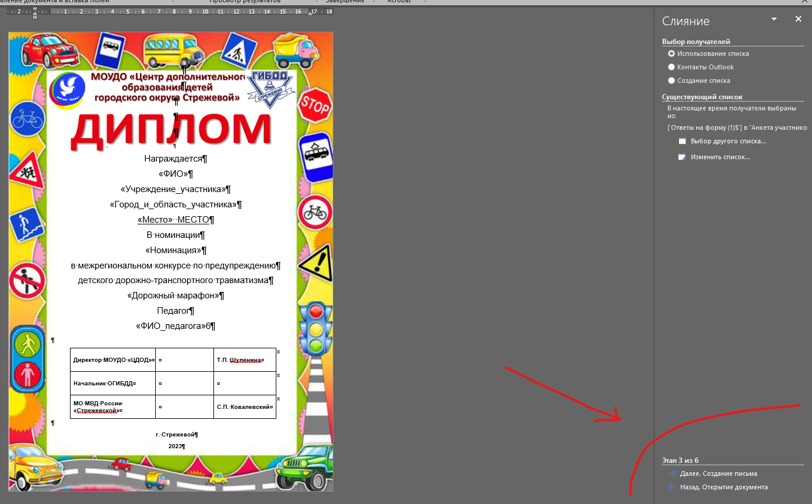Select the «Место» merge field
812x504 pixels.
point(155,220)
